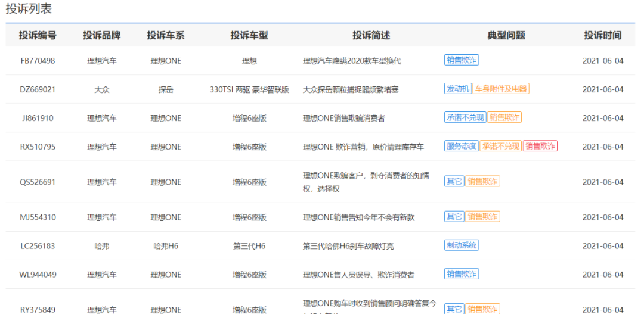Click the 其它 tag in row QS526691
Viewport: 644px width, 314px height.
pos(454,181)
